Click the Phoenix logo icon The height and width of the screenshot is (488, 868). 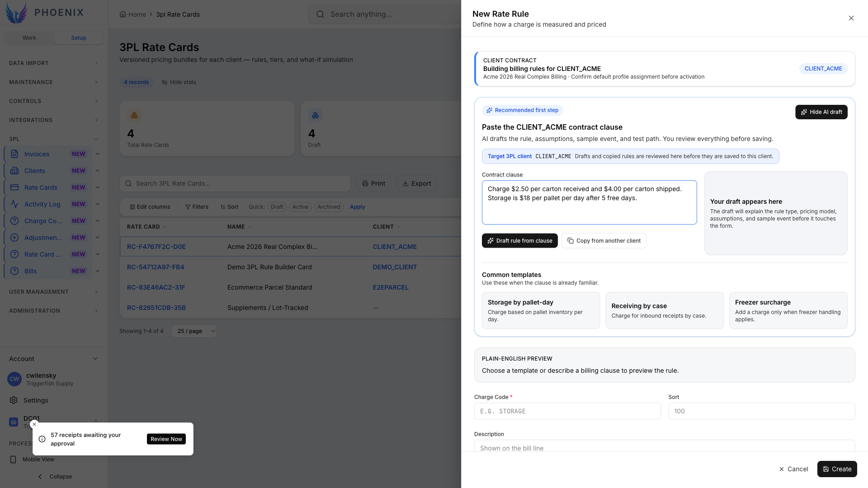click(x=16, y=13)
